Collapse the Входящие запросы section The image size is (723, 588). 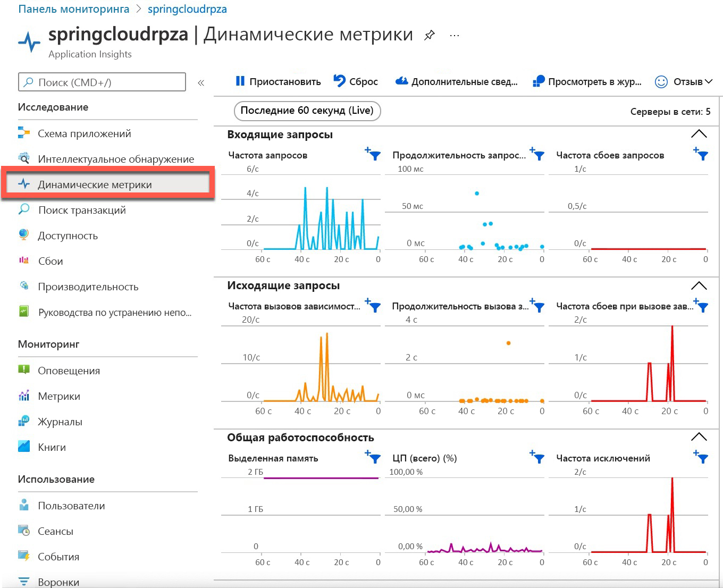(x=699, y=134)
